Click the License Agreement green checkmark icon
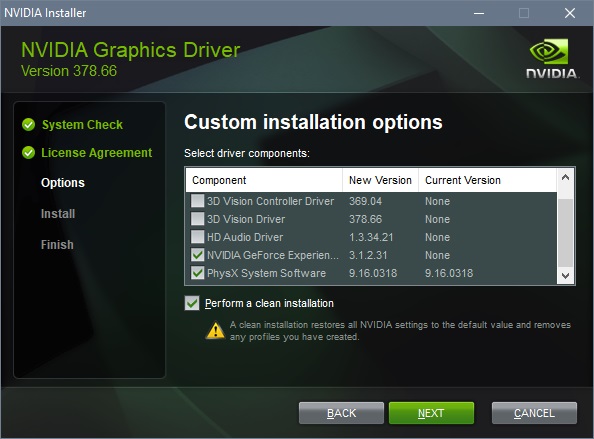The height and width of the screenshot is (439, 594). point(28,152)
